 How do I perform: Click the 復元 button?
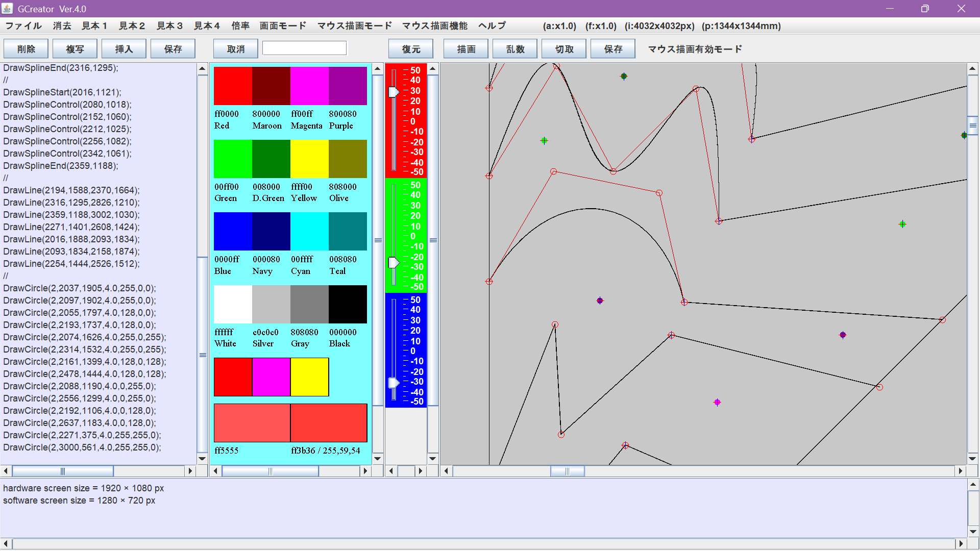[411, 49]
